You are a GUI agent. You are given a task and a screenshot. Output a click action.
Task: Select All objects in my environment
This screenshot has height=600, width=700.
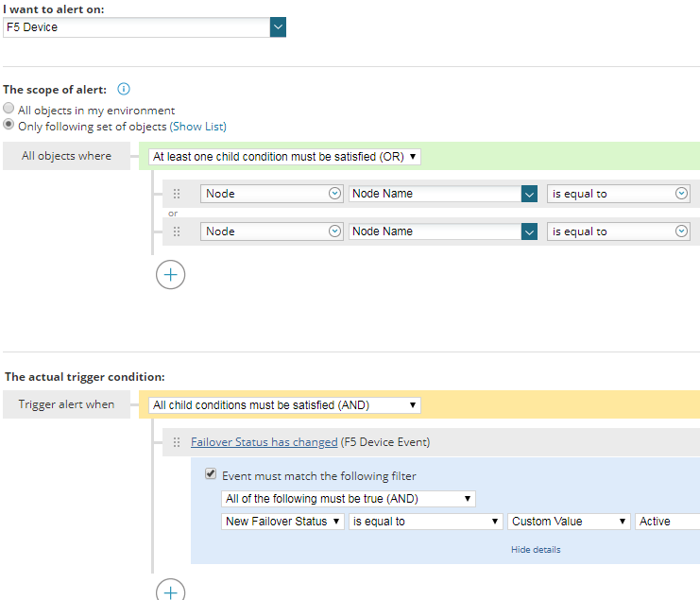(9, 108)
